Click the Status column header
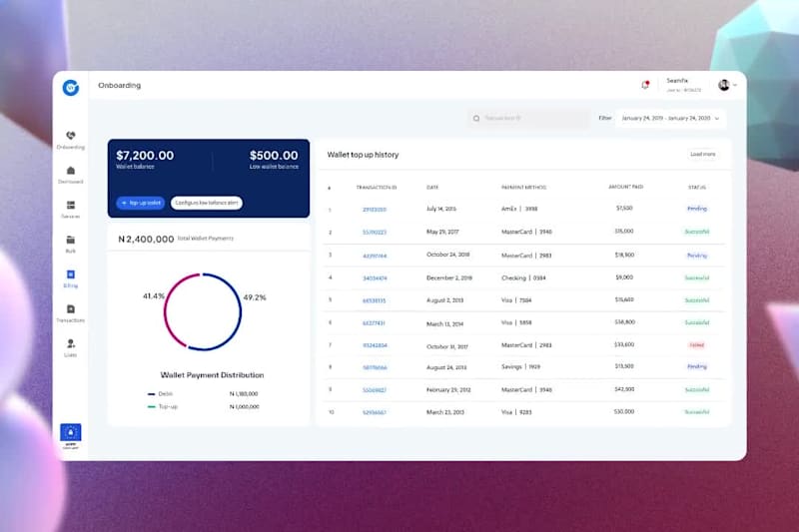 tap(696, 188)
